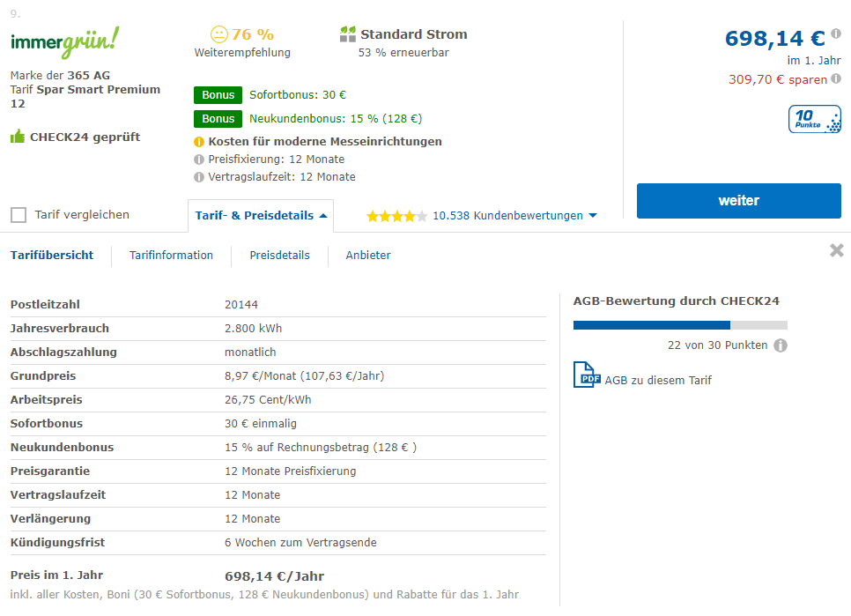The width and height of the screenshot is (851, 616).
Task: Click the AGB rating progress bar
Action: point(680,325)
